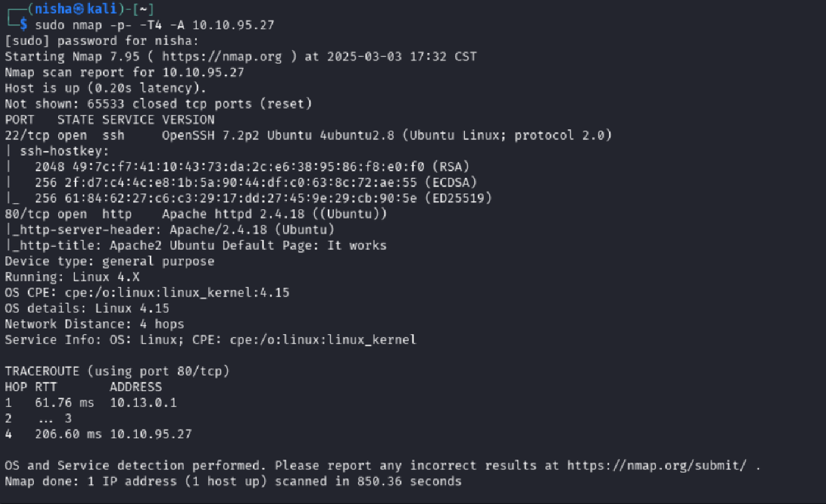This screenshot has width=826, height=504.
Task: Click the sudo password prompt line
Action: pos(101,41)
